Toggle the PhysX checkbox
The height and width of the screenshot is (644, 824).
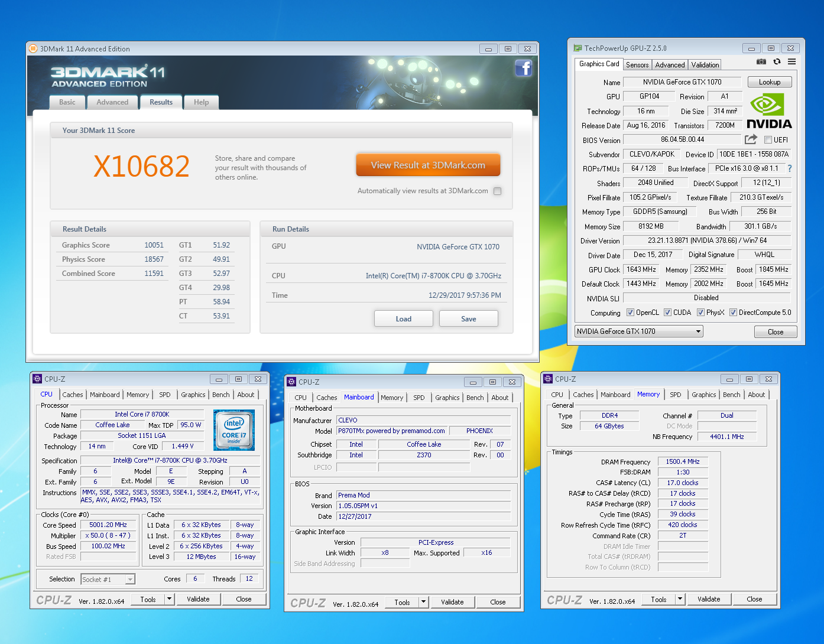click(700, 313)
